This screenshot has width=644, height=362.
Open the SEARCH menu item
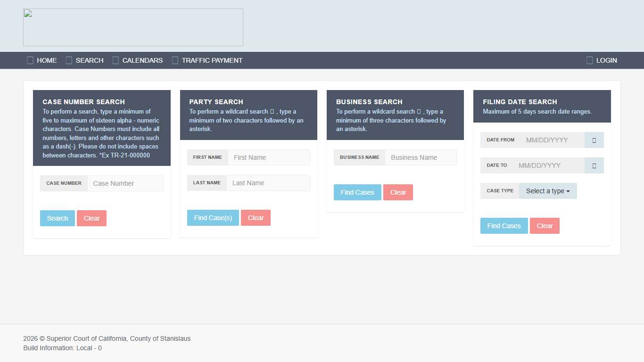tap(89, 60)
